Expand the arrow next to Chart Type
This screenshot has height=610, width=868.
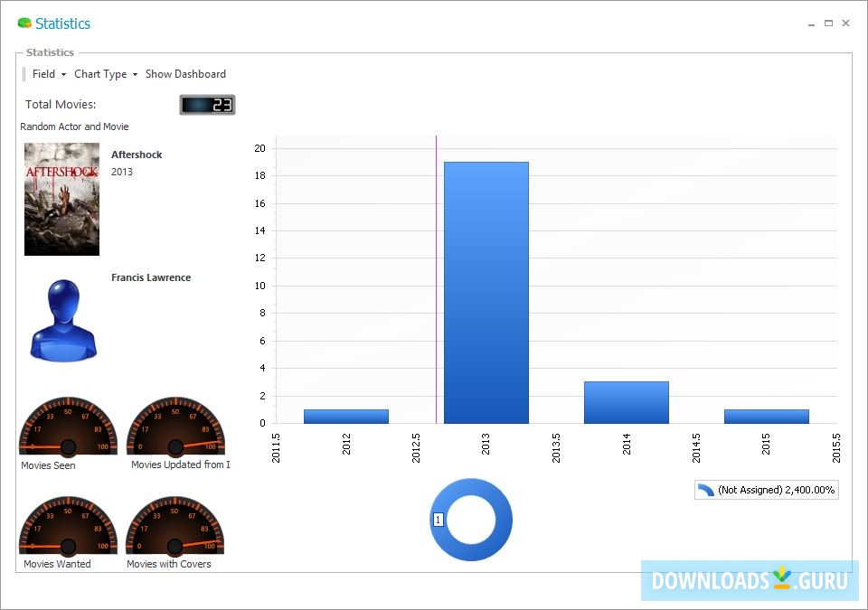(134, 75)
